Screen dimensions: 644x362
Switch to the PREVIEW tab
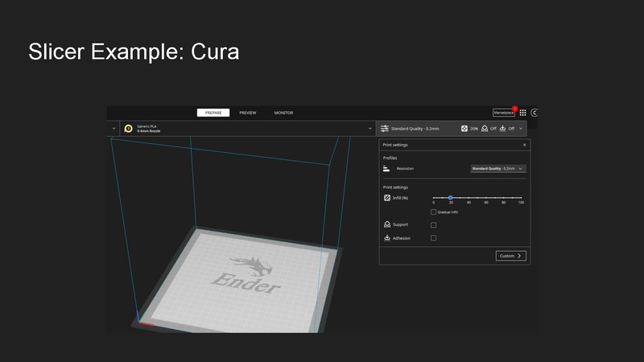coord(248,113)
